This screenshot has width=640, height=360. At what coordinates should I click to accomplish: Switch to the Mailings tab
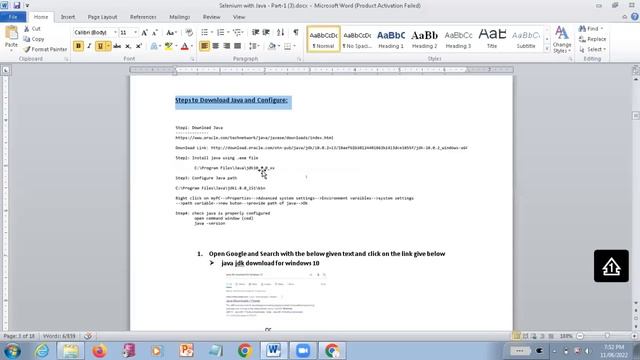pos(180,17)
